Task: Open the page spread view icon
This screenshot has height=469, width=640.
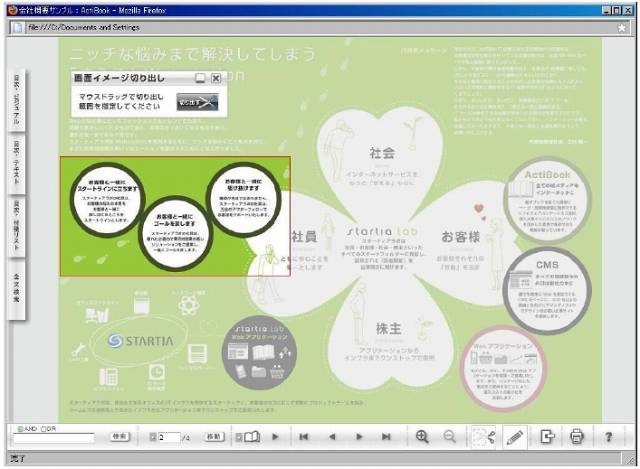Action: pyautogui.click(x=252, y=437)
